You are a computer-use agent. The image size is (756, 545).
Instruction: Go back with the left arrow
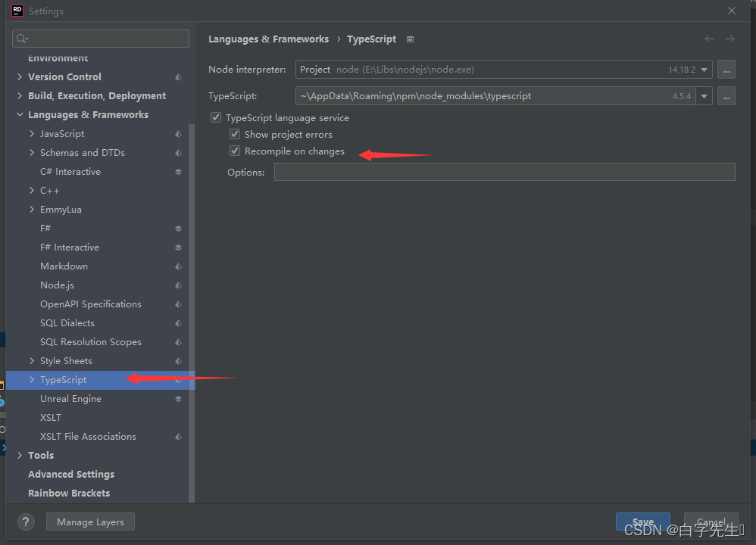tap(709, 39)
